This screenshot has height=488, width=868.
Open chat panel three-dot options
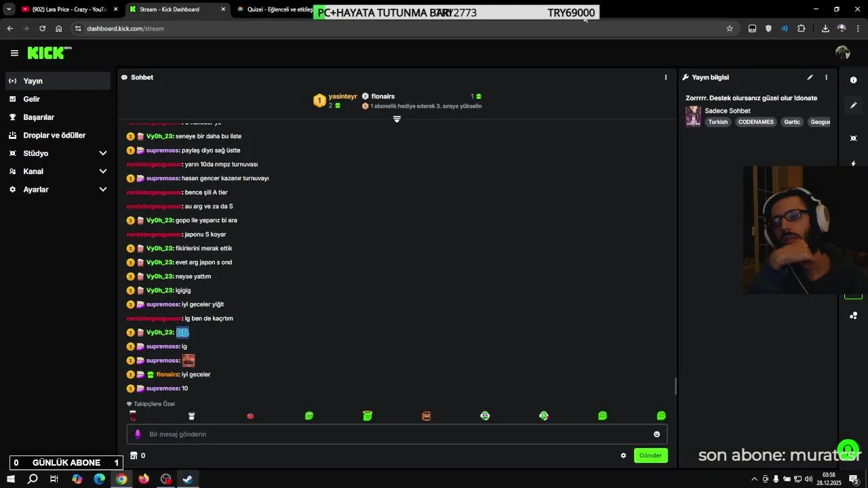[x=666, y=77]
